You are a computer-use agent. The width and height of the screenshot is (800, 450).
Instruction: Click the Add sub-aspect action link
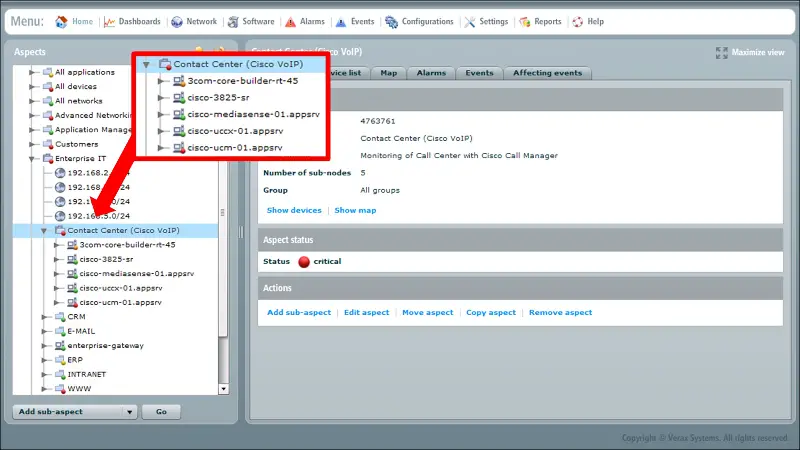point(299,312)
